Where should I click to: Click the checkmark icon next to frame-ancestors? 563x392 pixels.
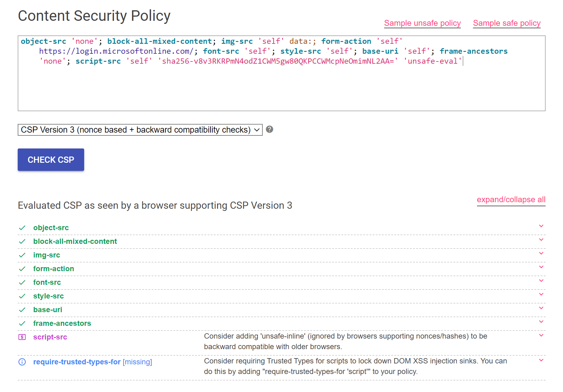coord(22,323)
